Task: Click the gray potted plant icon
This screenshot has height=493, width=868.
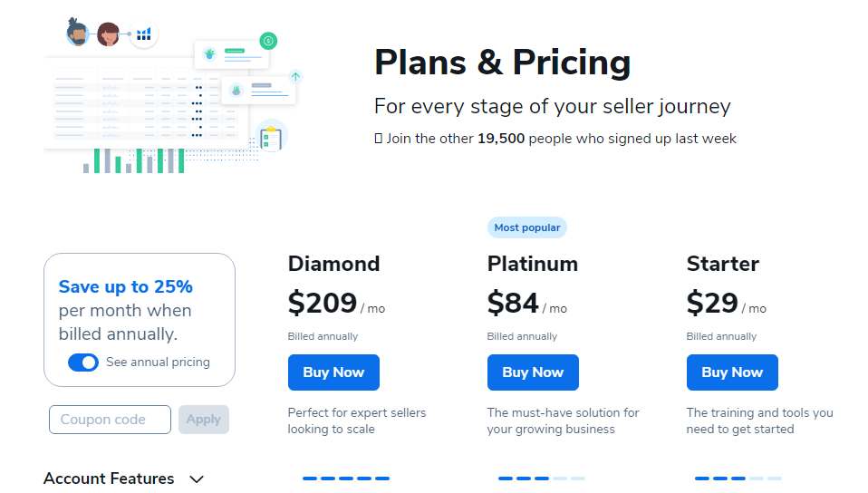Action: [x=236, y=89]
